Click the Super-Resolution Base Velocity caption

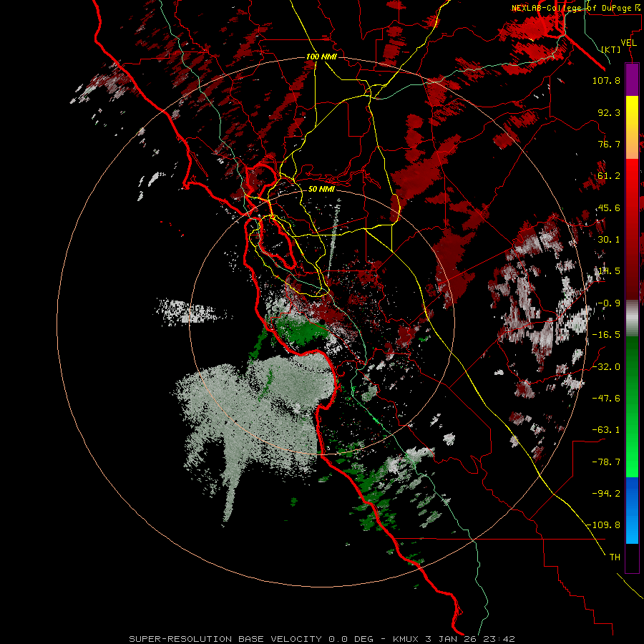pyautogui.click(x=321, y=639)
